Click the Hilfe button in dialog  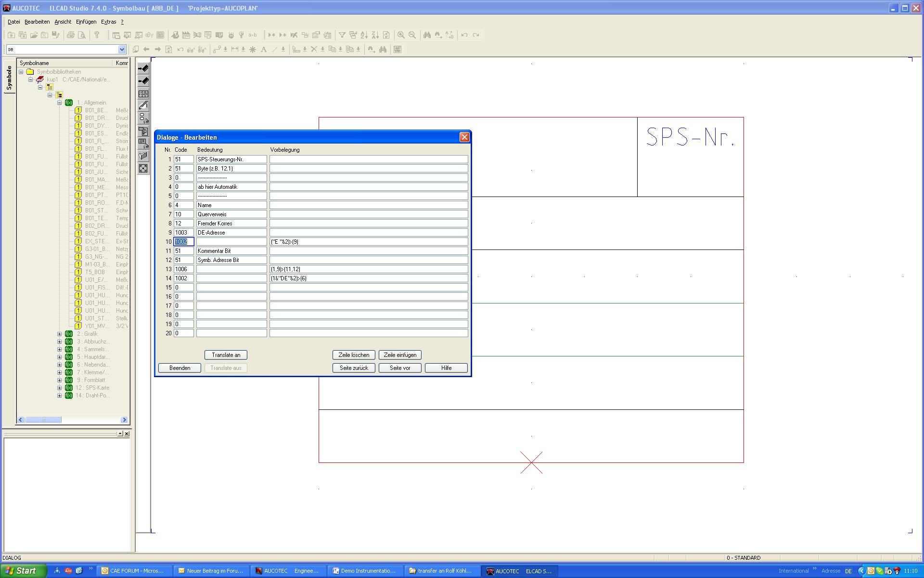[446, 368]
